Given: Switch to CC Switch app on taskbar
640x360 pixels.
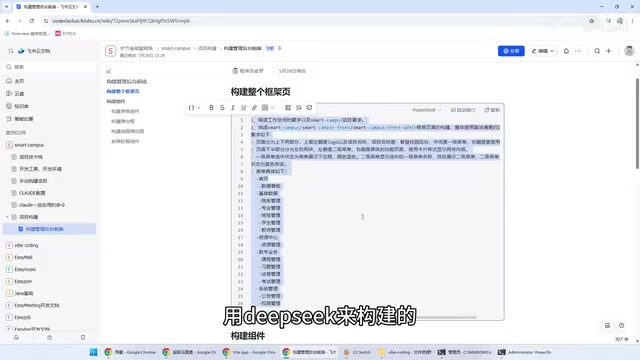Looking at the screenshot, I should pos(358,352).
